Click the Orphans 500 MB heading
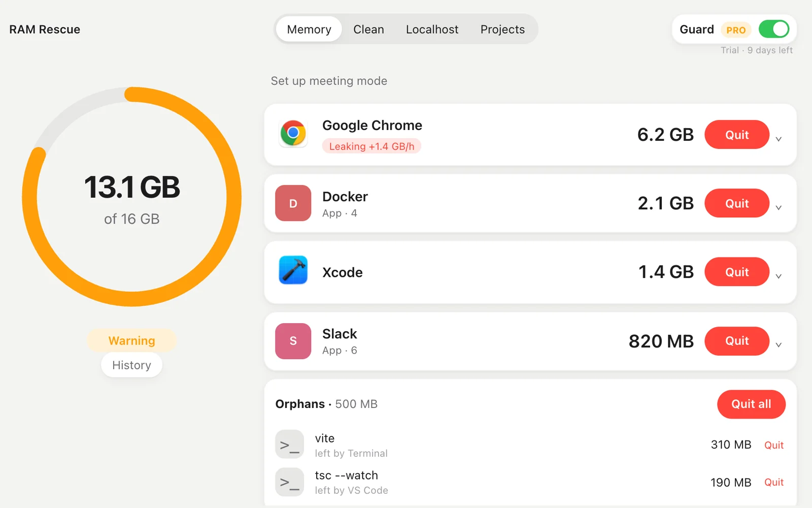This screenshot has width=812, height=508. (326, 404)
